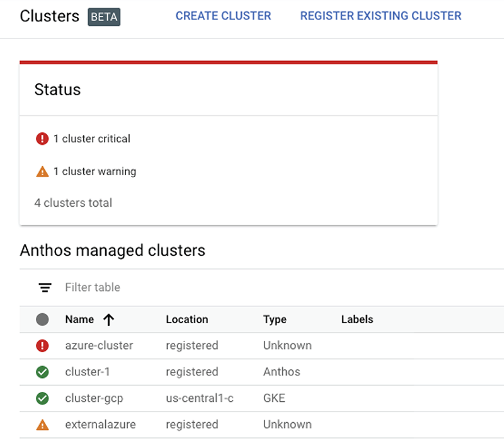Click the CREATE CLUSTER button
Screen dimensions: 504x448
pyautogui.click(x=223, y=16)
